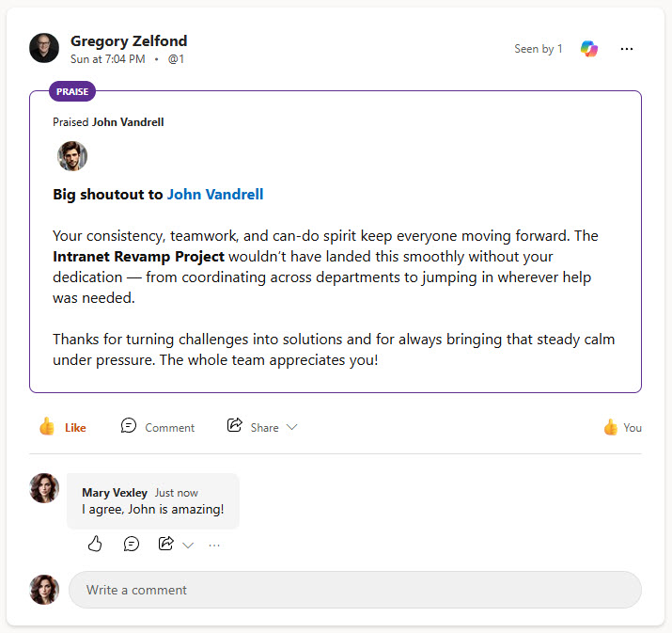Toggle the Like reaction on the post

63,427
